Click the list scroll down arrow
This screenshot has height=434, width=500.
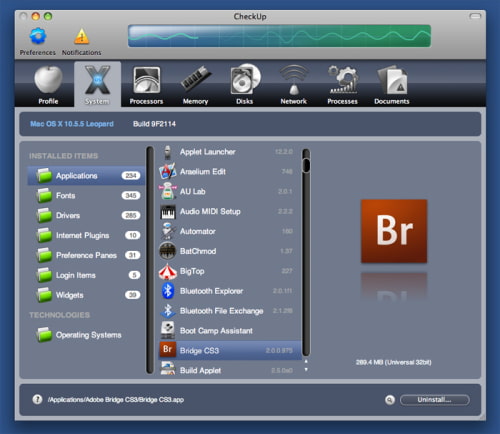point(306,370)
